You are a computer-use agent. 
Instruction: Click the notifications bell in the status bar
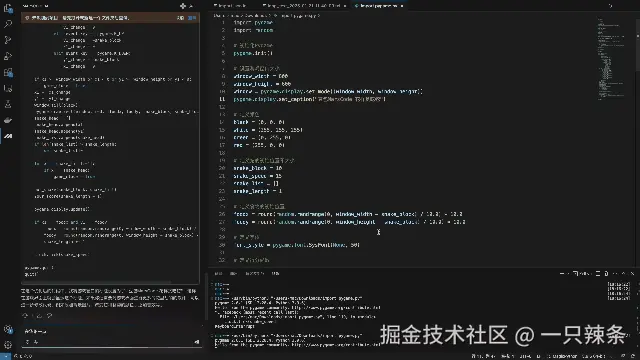tap(632, 356)
